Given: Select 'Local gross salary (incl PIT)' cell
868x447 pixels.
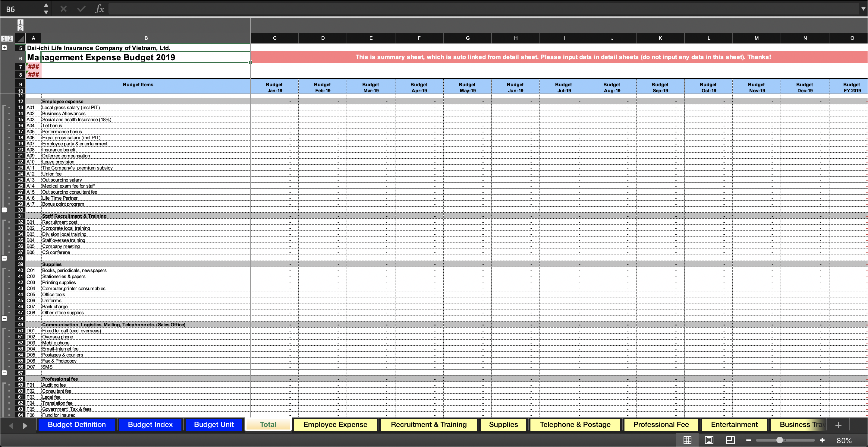Looking at the screenshot, I should [x=146, y=108].
